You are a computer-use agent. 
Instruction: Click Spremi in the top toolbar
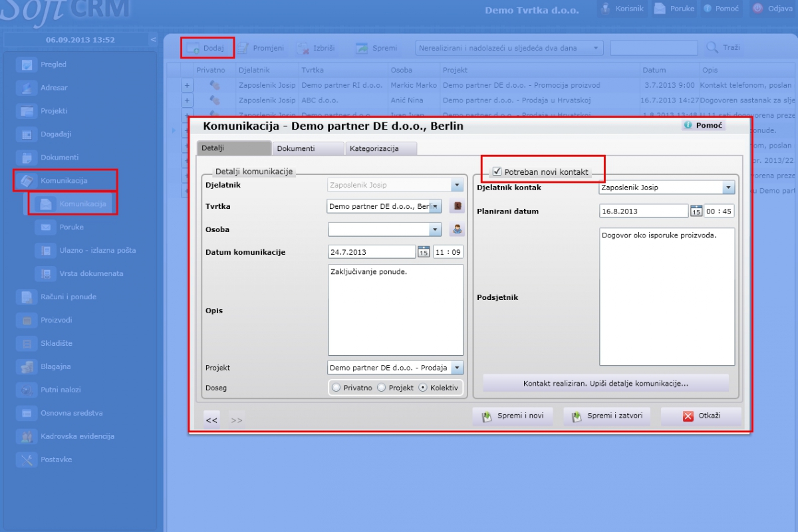(x=376, y=48)
